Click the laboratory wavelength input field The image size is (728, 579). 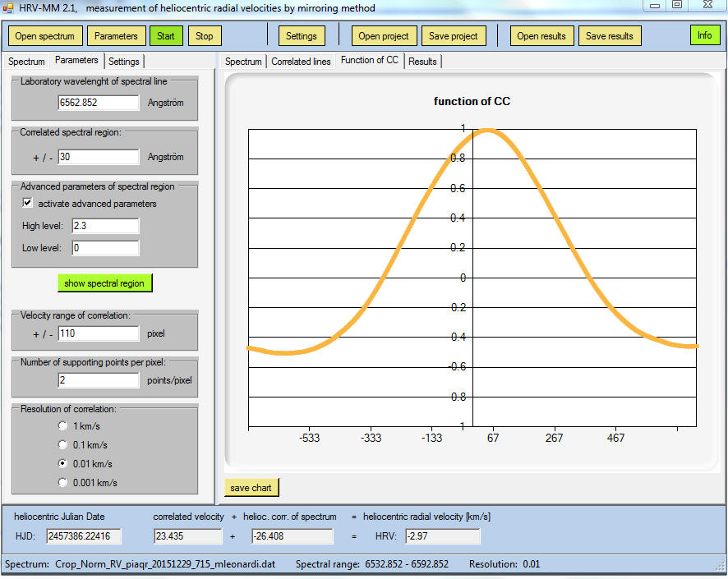[99, 103]
